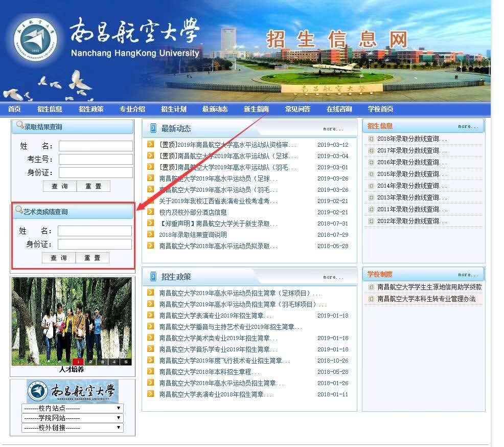Select slide 5 in the photo slideshow

(126, 362)
